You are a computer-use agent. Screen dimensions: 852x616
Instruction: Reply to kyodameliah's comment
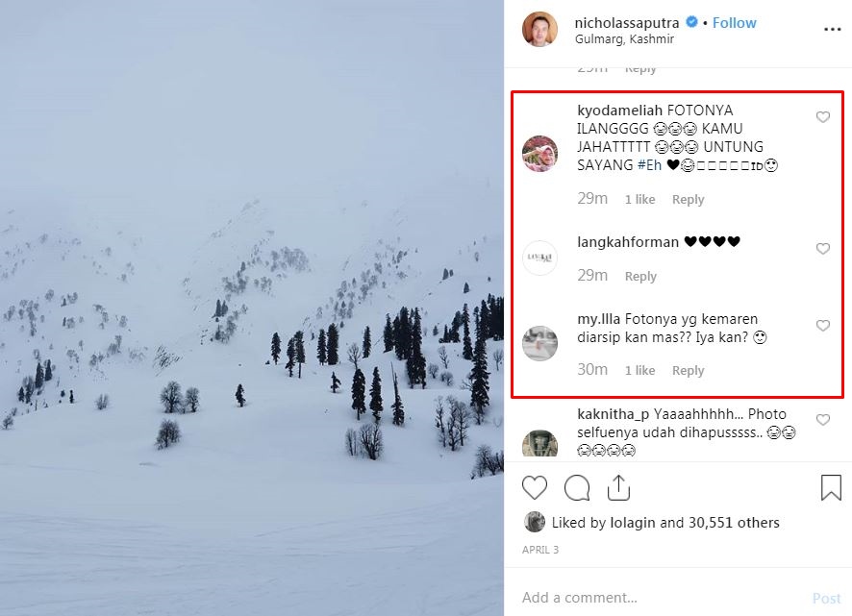point(688,199)
